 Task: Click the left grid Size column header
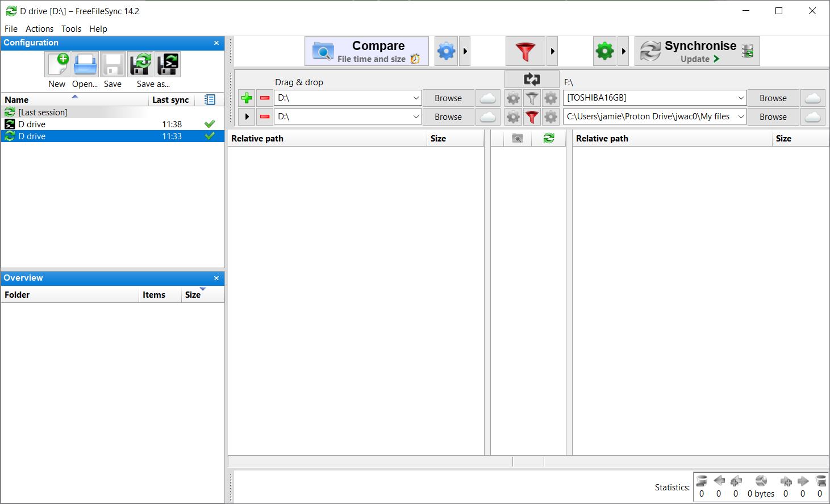click(455, 139)
